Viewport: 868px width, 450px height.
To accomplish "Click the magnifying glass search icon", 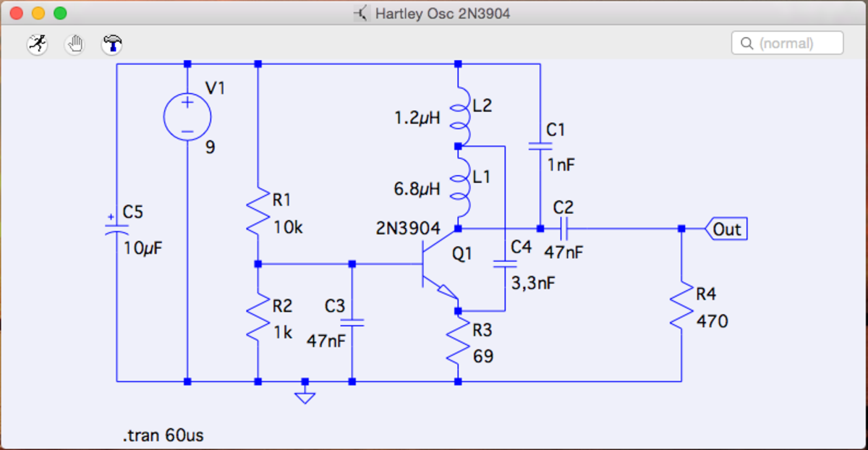I will [x=746, y=43].
